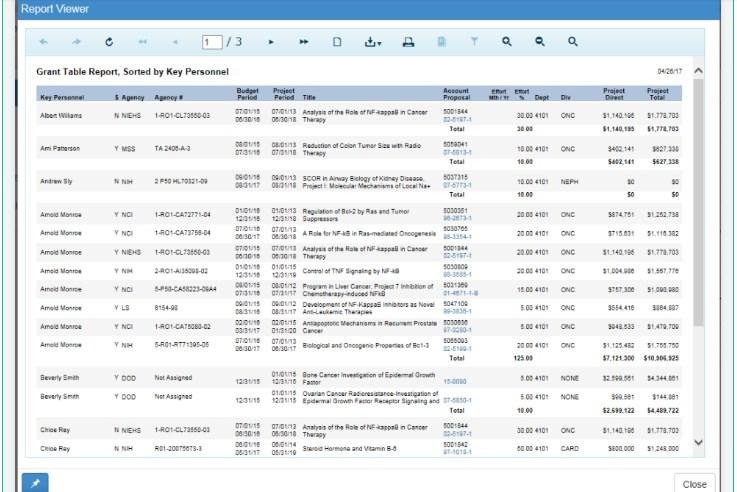This screenshot has width=737, height=492.
Task: Click the page number input field
Action: [x=211, y=42]
